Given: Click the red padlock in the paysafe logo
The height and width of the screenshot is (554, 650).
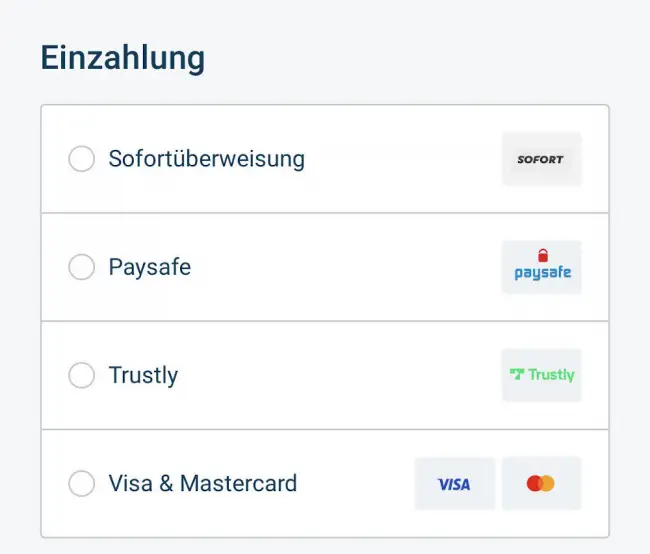Looking at the screenshot, I should [x=542, y=256].
